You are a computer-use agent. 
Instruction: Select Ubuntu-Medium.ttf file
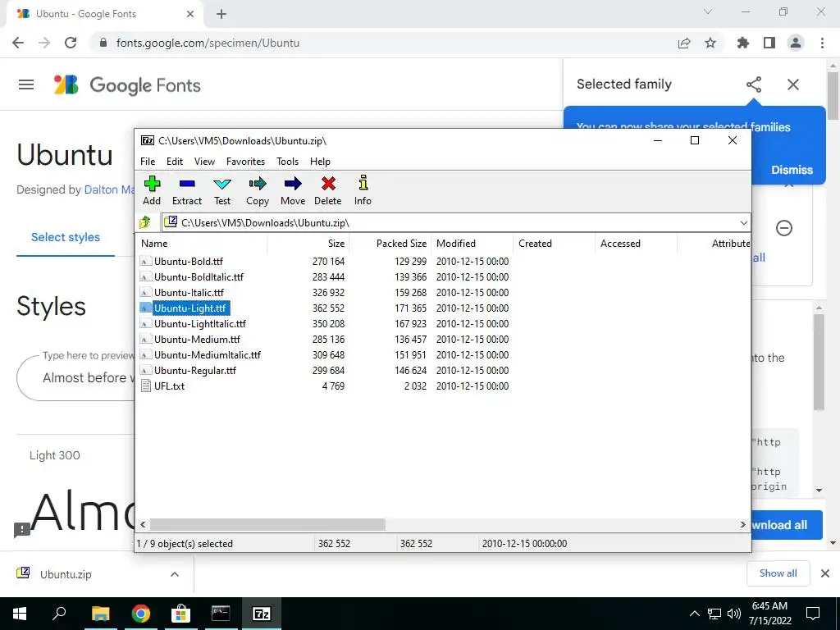coord(197,339)
